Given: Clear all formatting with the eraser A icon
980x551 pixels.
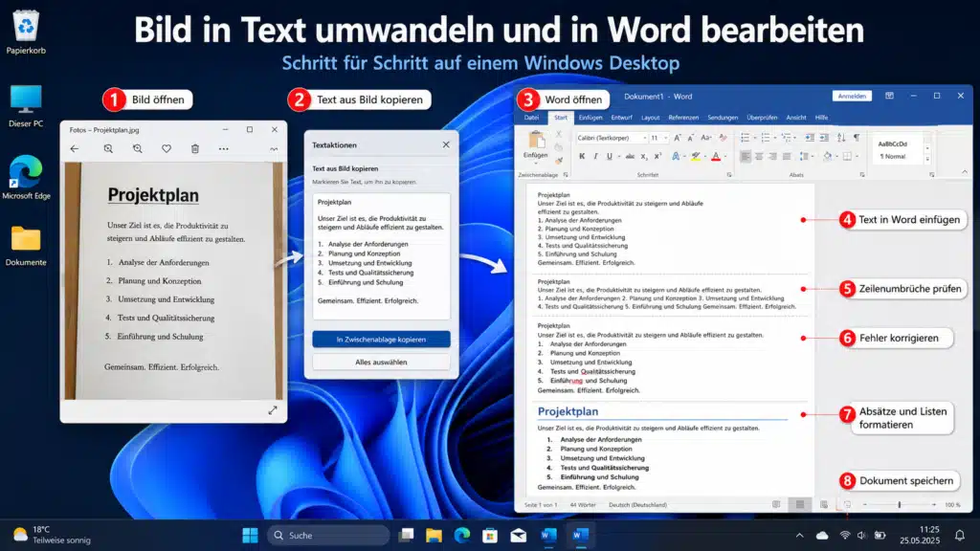Looking at the screenshot, I should pyautogui.click(x=723, y=138).
